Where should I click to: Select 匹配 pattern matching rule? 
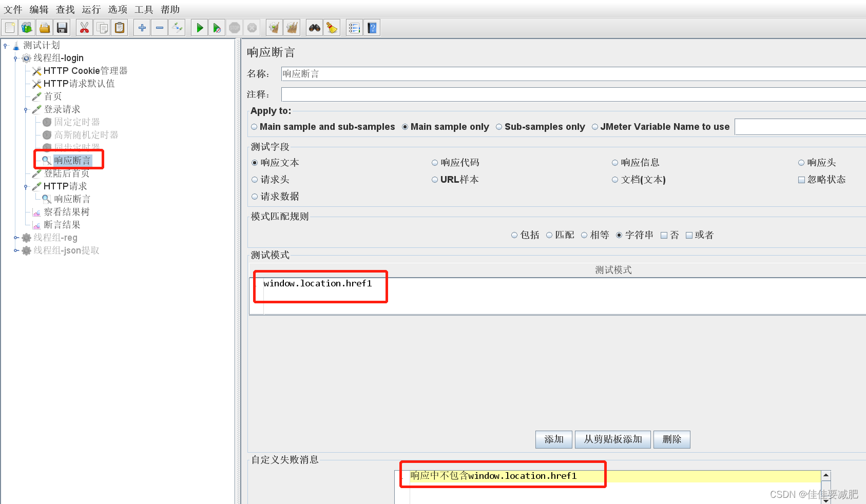point(561,235)
